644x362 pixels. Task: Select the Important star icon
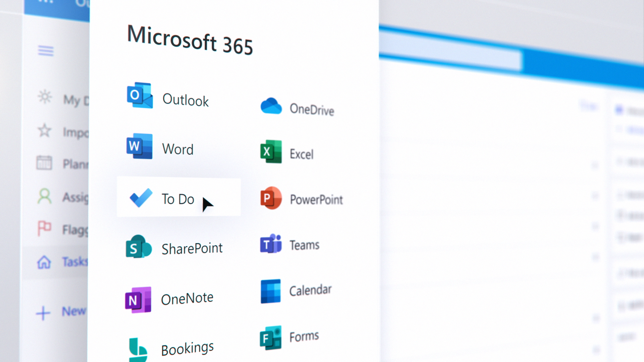tap(45, 130)
